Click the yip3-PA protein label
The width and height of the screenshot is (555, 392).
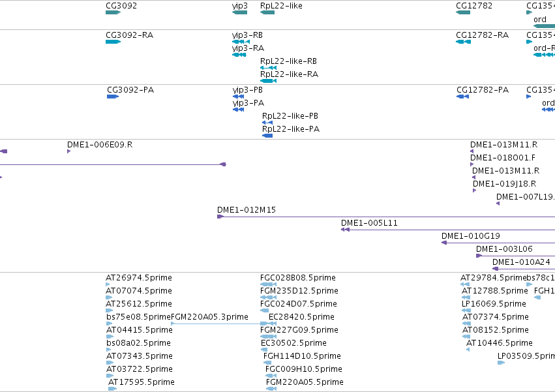pyautogui.click(x=248, y=103)
